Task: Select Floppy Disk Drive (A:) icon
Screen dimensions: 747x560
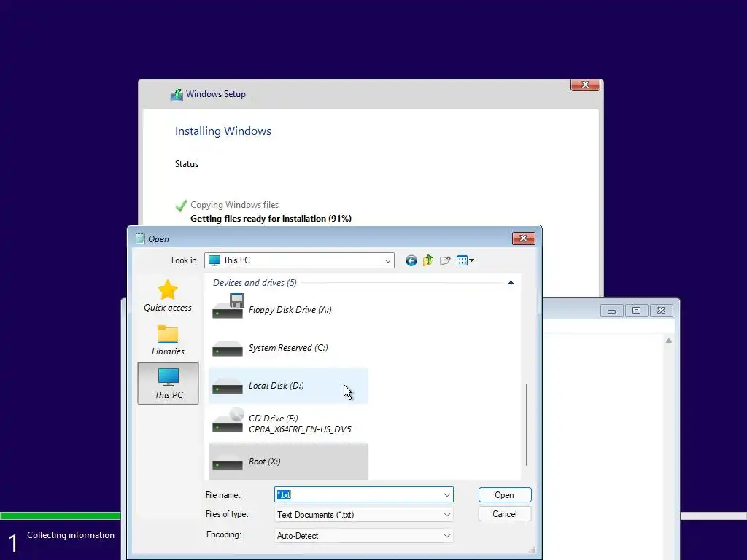Action: pyautogui.click(x=228, y=306)
